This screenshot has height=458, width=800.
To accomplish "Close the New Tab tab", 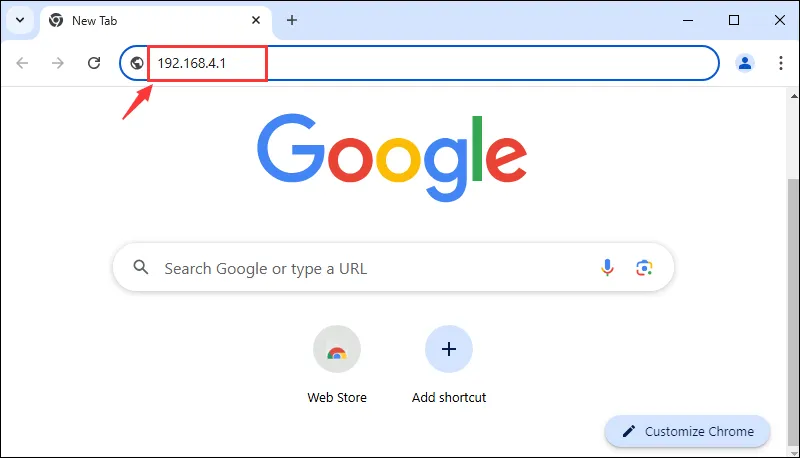I will [x=256, y=20].
